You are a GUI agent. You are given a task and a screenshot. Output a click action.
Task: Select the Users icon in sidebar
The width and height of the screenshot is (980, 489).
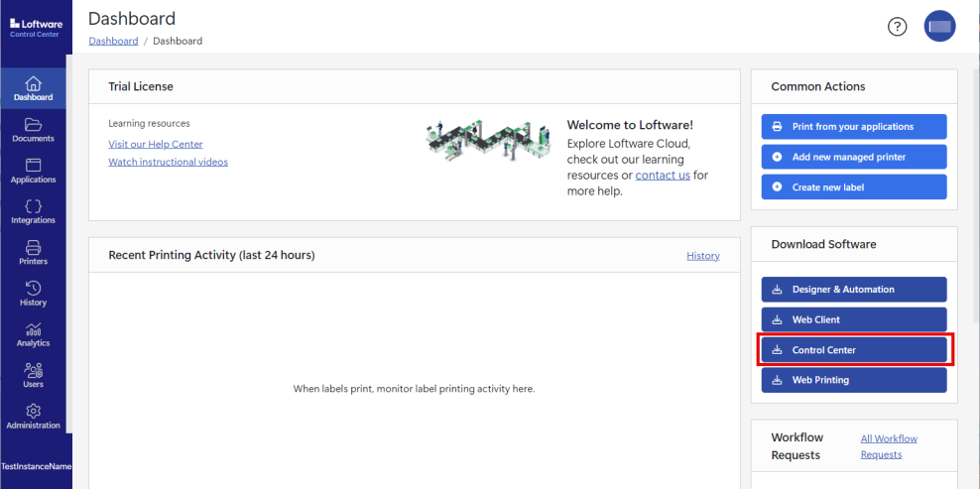tap(33, 370)
